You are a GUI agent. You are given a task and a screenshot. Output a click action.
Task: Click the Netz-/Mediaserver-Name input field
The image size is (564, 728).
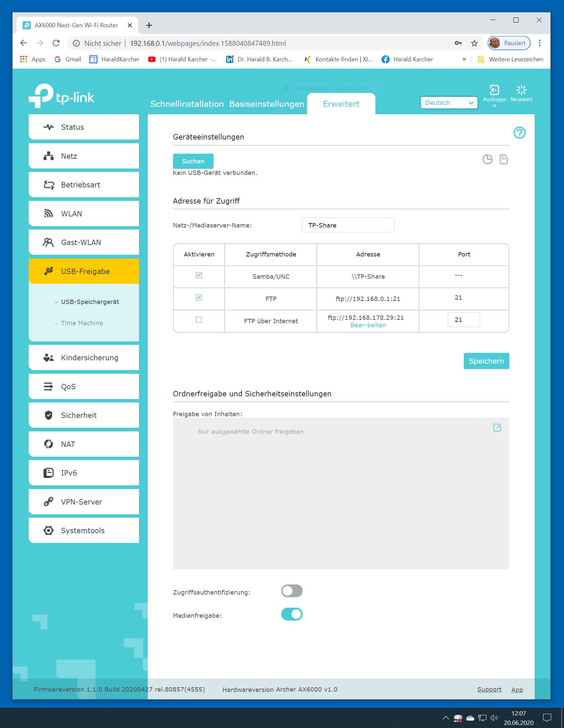point(348,225)
